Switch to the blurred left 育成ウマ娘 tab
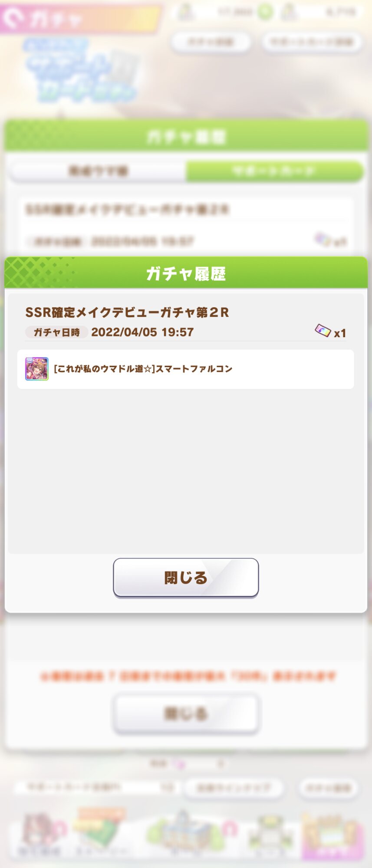 click(99, 171)
